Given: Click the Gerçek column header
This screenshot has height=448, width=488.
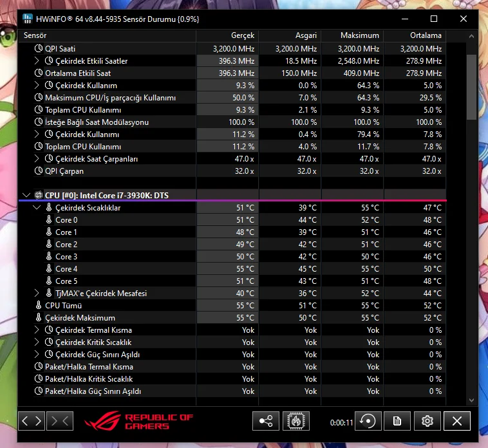Looking at the screenshot, I should (x=227, y=35).
